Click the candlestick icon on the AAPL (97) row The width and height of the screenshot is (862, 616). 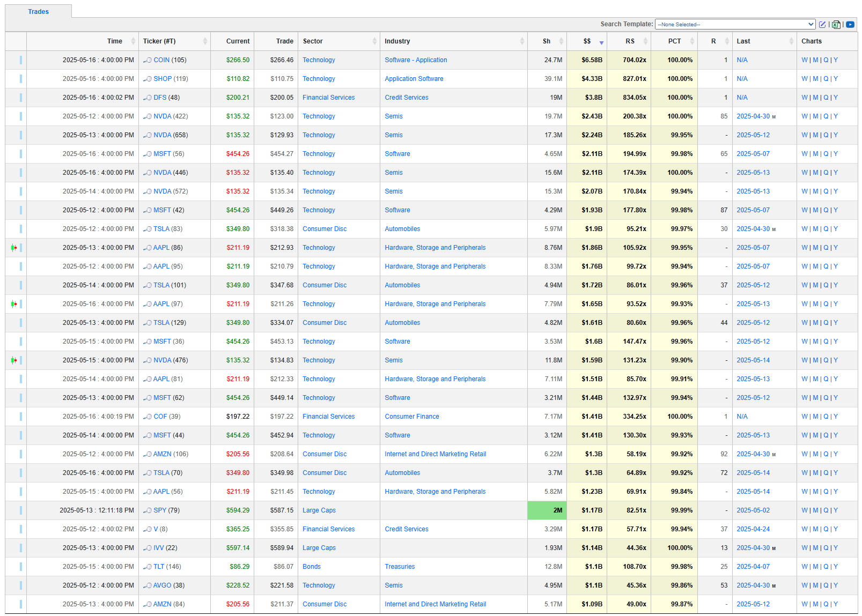point(14,304)
